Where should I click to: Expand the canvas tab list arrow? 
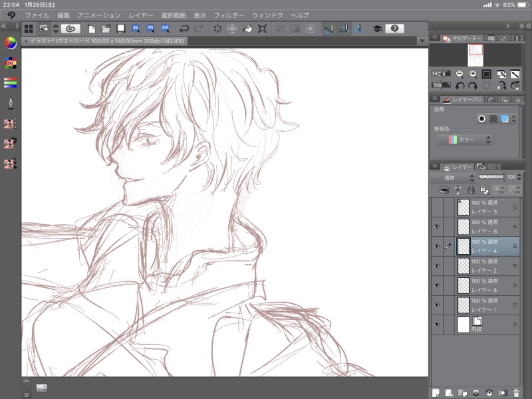[422, 41]
